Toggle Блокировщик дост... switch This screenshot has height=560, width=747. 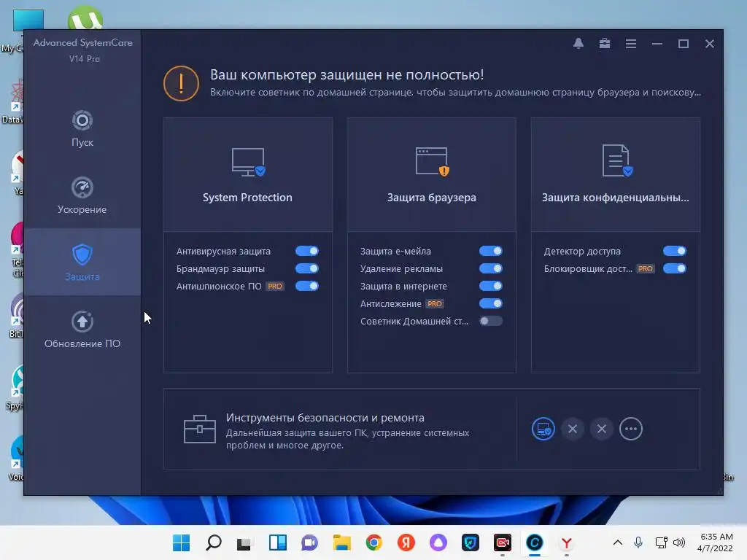[675, 268]
